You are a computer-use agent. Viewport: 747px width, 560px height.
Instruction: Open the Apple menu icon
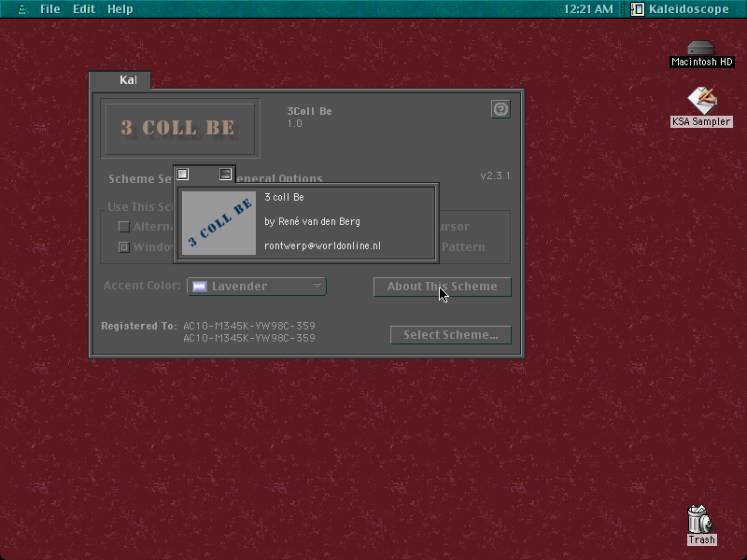tap(21, 9)
